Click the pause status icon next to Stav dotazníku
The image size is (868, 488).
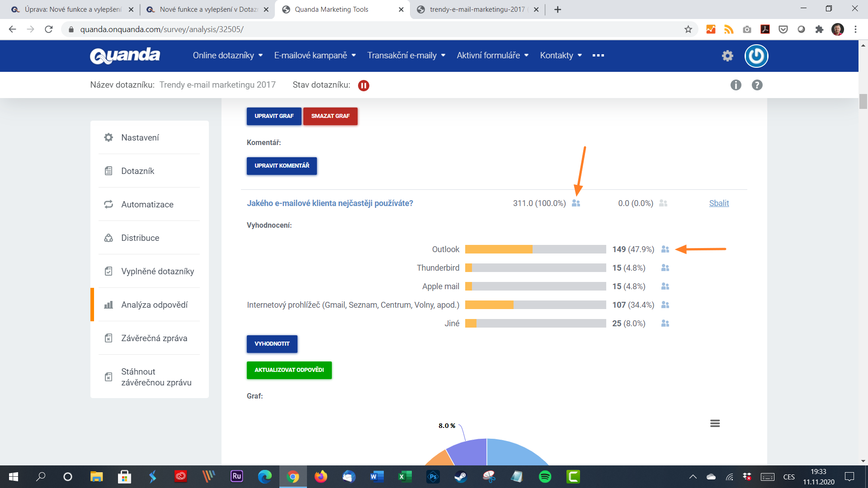(363, 84)
